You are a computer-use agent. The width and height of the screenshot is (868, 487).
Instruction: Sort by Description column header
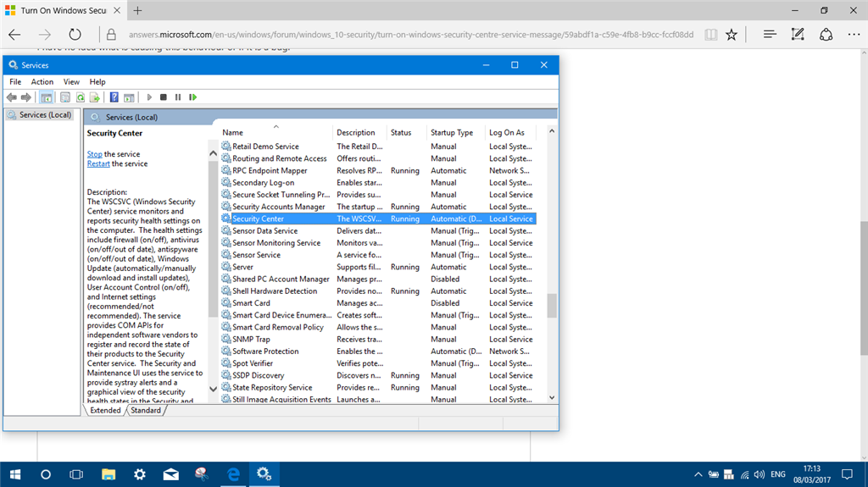(x=359, y=132)
